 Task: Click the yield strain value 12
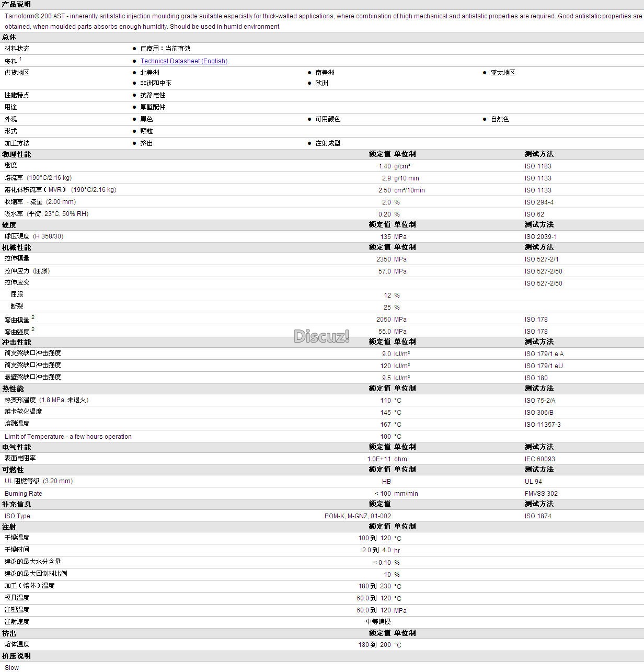387,295
